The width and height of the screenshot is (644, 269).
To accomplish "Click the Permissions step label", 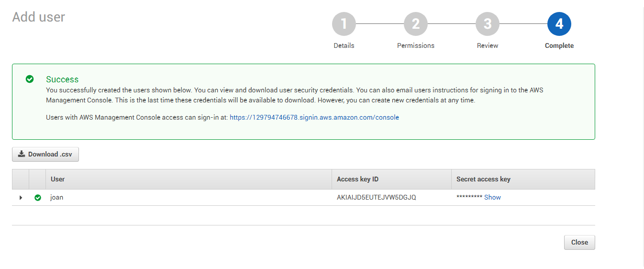I will 416,45.
